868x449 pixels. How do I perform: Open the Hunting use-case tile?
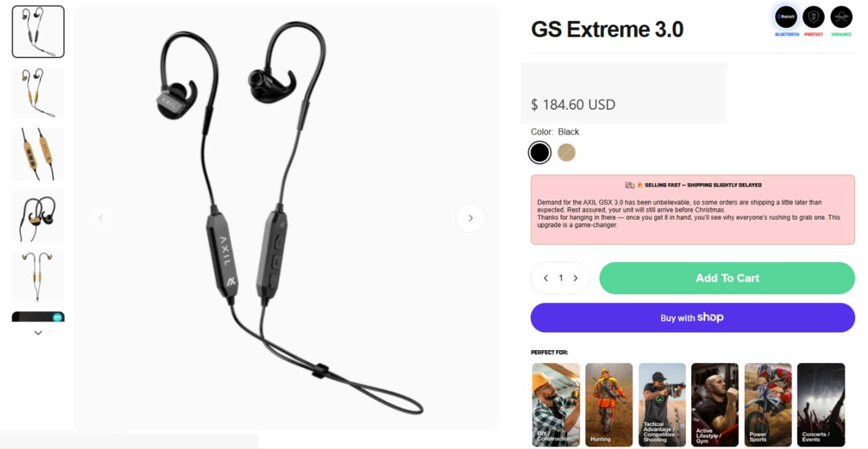[609, 405]
